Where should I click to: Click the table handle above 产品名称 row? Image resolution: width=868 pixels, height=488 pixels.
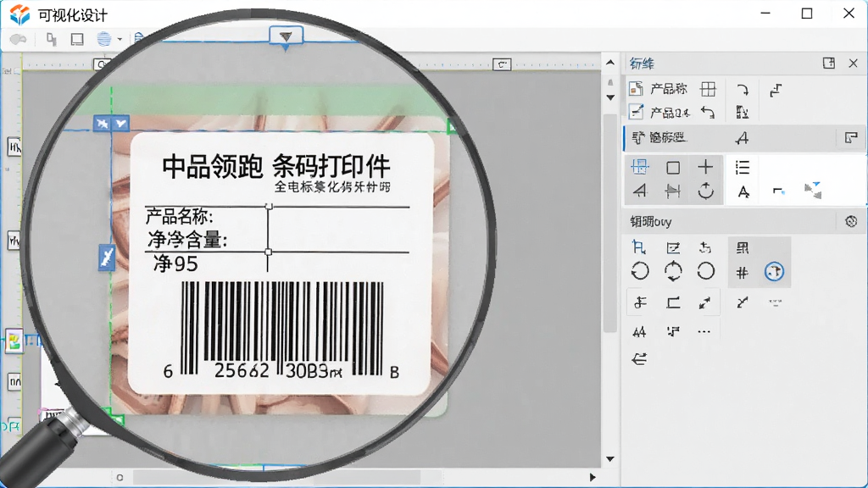269,207
